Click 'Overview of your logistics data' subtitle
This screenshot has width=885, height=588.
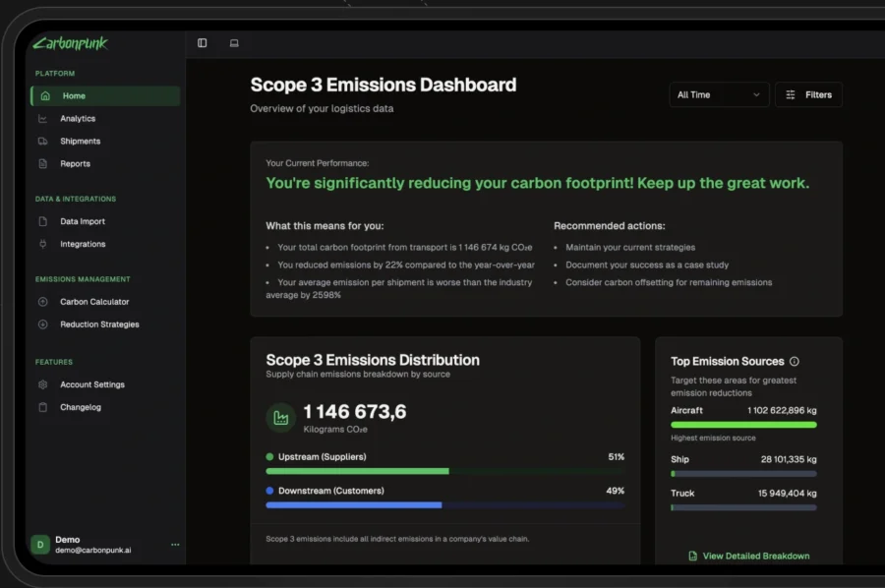pos(322,108)
